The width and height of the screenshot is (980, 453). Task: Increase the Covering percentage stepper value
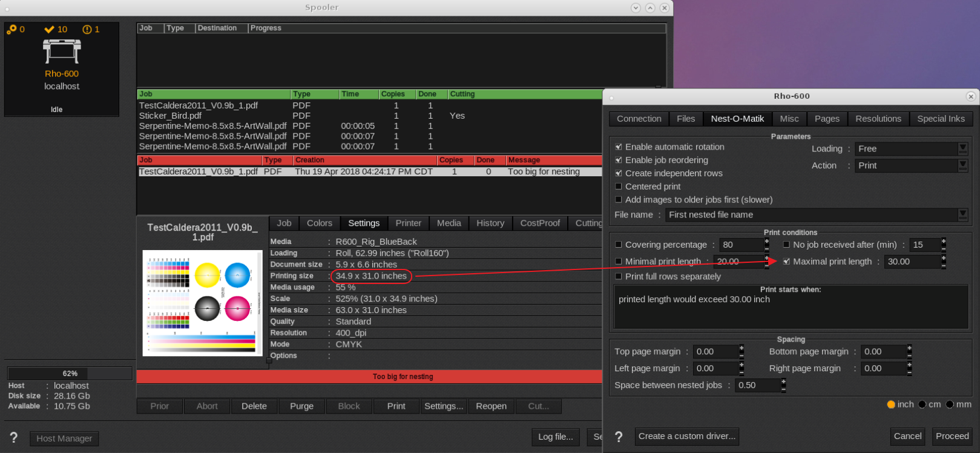click(766, 241)
